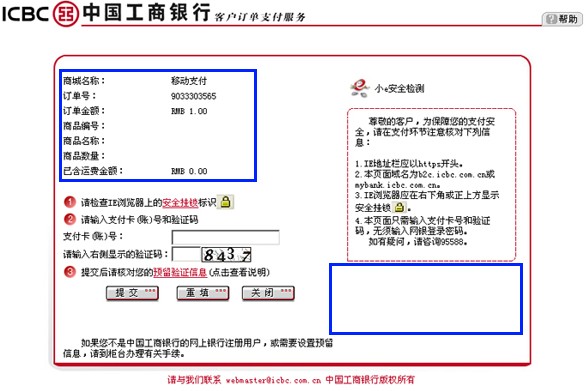
Task: Focus the 支付卡(账)号 input field
Action: click(x=225, y=237)
